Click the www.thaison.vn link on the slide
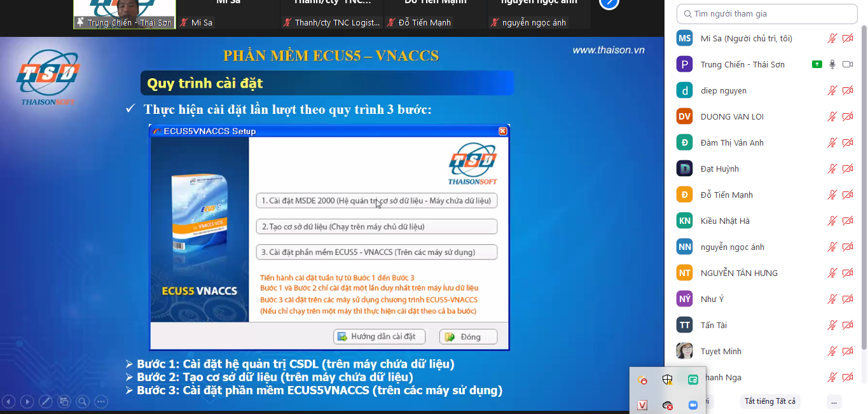Viewport: 868px width, 414px height. (609, 50)
